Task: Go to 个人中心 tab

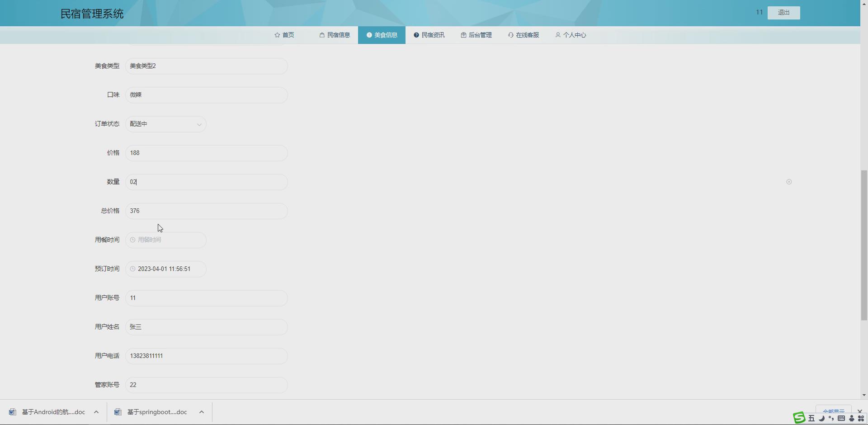Action: [571, 35]
